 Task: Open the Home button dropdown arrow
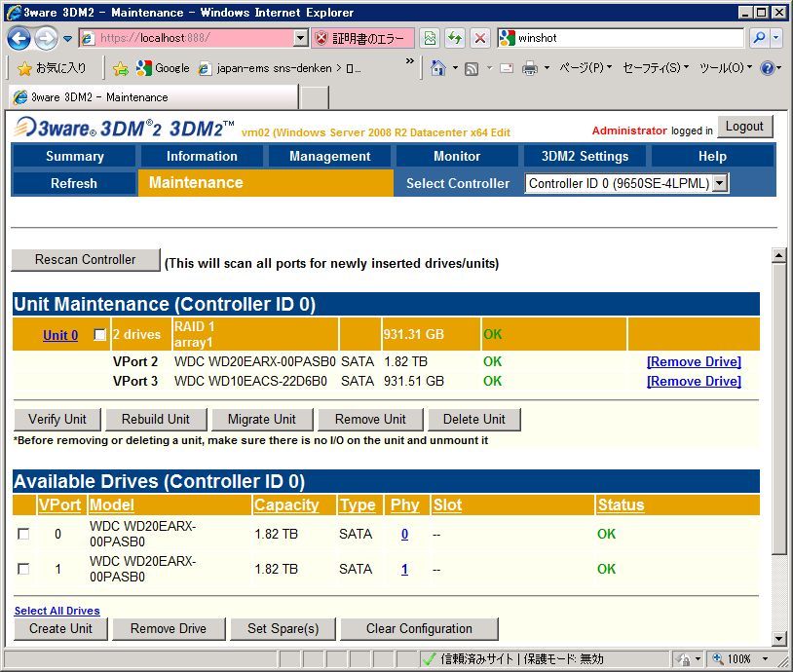pos(455,68)
